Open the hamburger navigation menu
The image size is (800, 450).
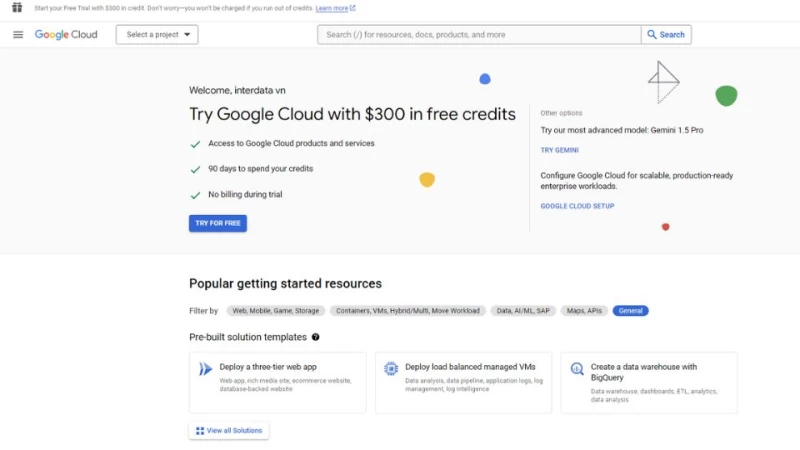(18, 35)
